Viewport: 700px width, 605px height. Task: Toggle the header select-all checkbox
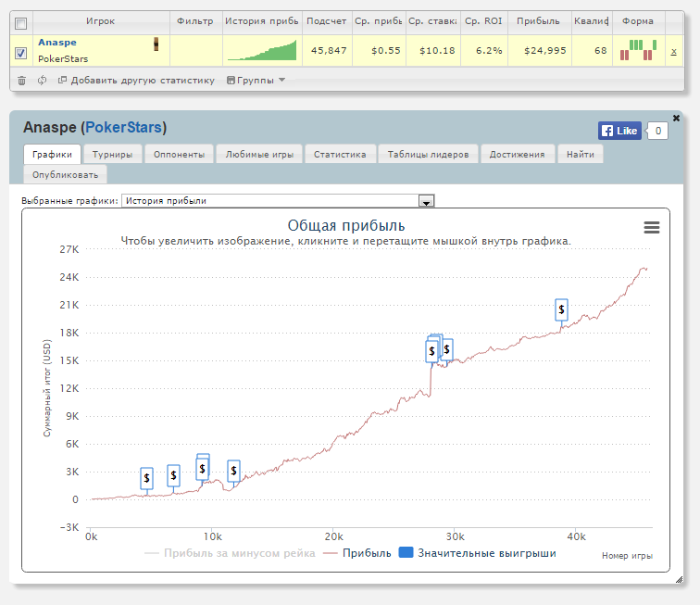20,23
